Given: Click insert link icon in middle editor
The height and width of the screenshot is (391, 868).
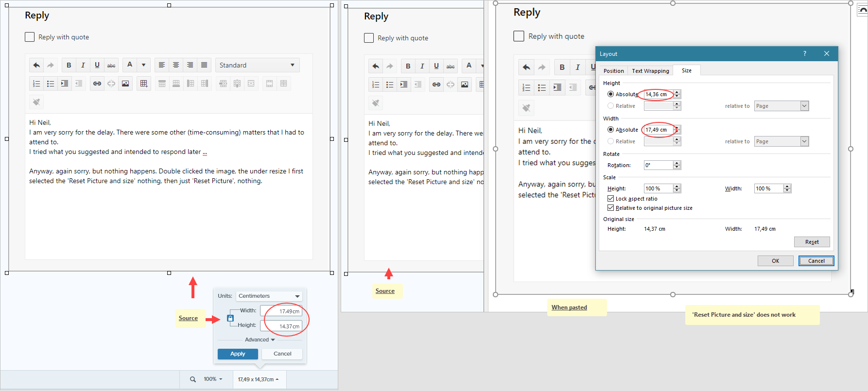Looking at the screenshot, I should point(436,85).
